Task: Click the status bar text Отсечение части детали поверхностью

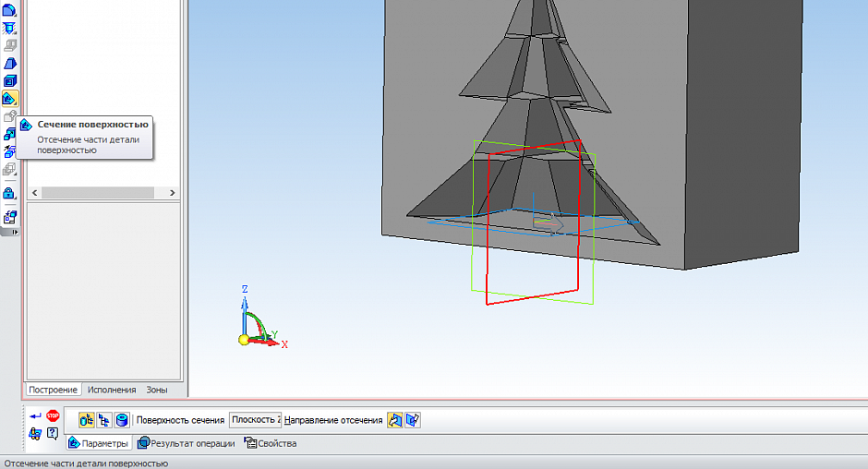Action: coord(87,463)
